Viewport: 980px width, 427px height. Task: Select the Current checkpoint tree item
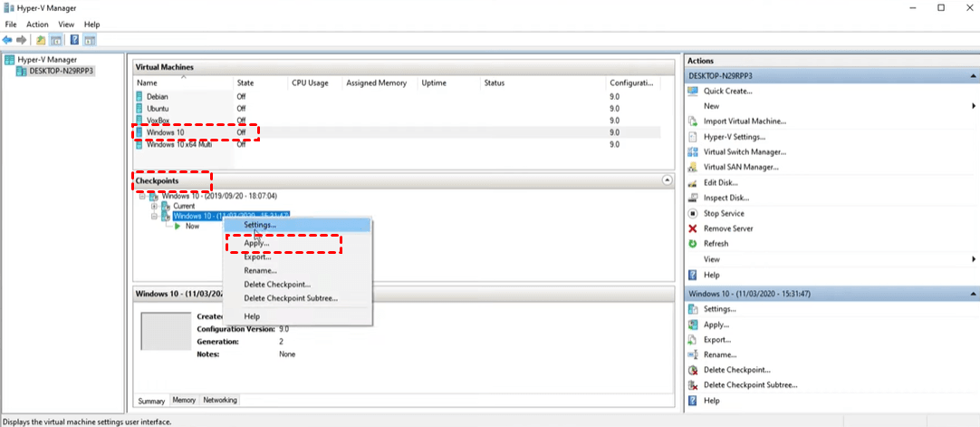184,206
